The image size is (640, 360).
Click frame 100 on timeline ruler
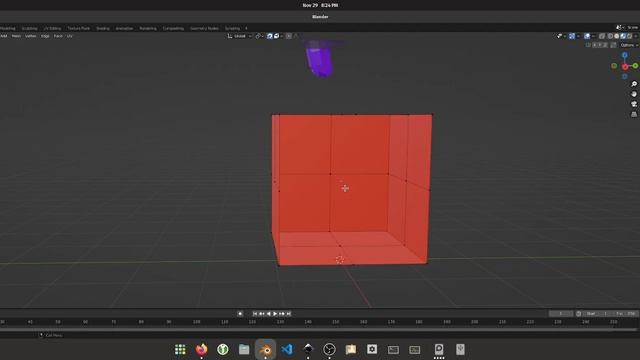pyautogui.click(x=197, y=322)
